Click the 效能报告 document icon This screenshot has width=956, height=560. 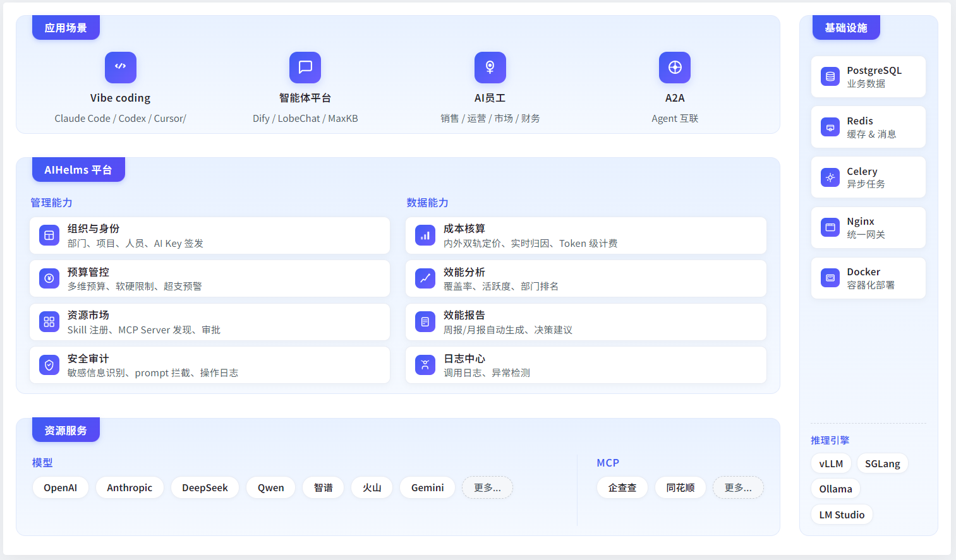pyautogui.click(x=425, y=322)
